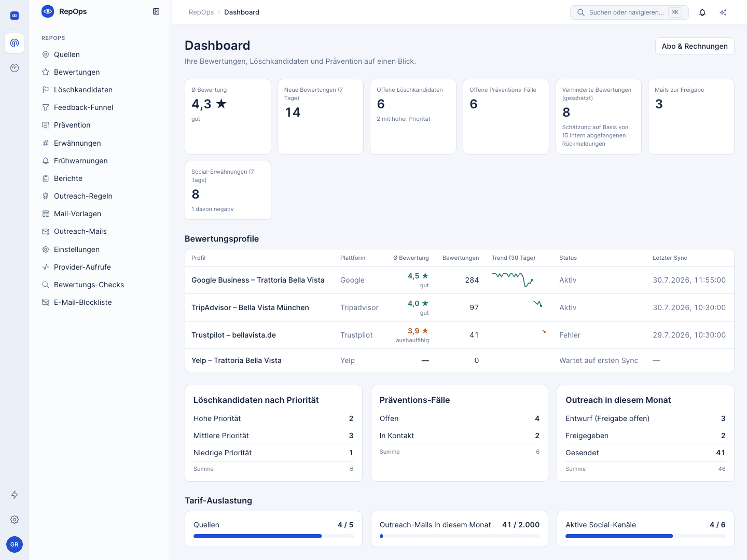Open Trustpilot – bellavista.de profile

(233, 335)
